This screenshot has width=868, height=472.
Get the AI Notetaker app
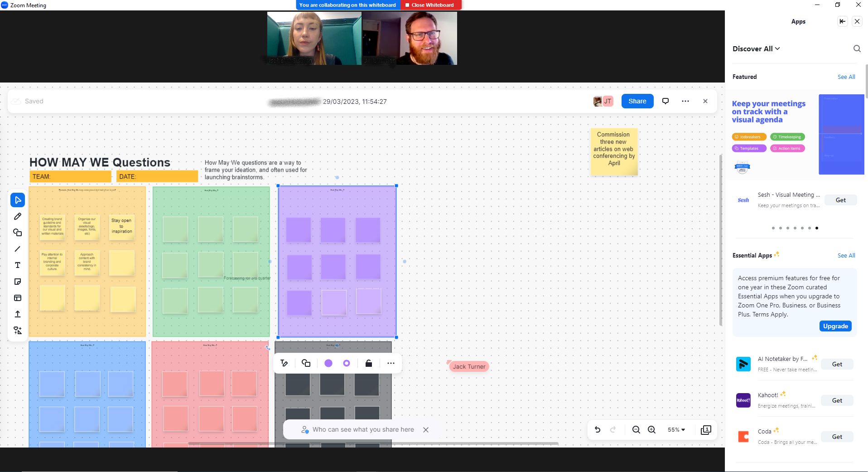tap(837, 364)
